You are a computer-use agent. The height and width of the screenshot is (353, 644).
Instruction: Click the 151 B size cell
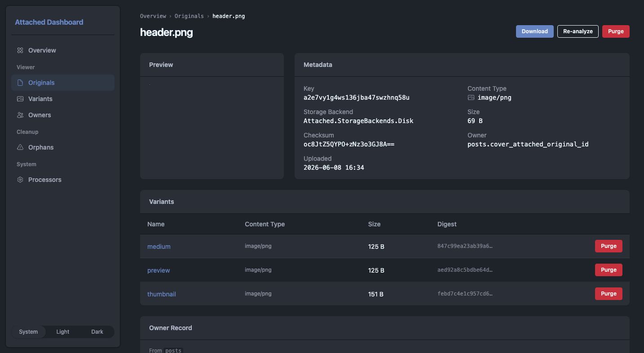pos(376,294)
